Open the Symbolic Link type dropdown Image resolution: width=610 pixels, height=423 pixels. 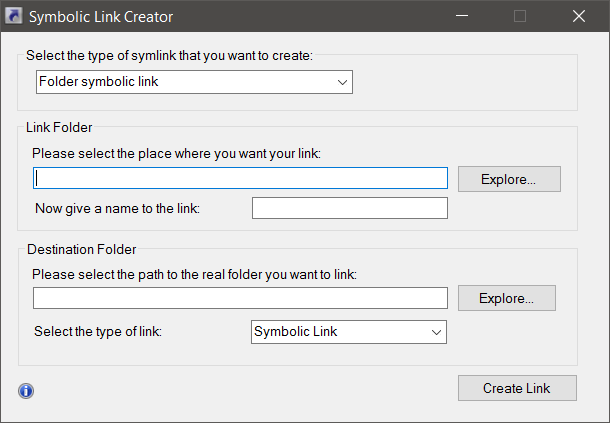[349, 332]
